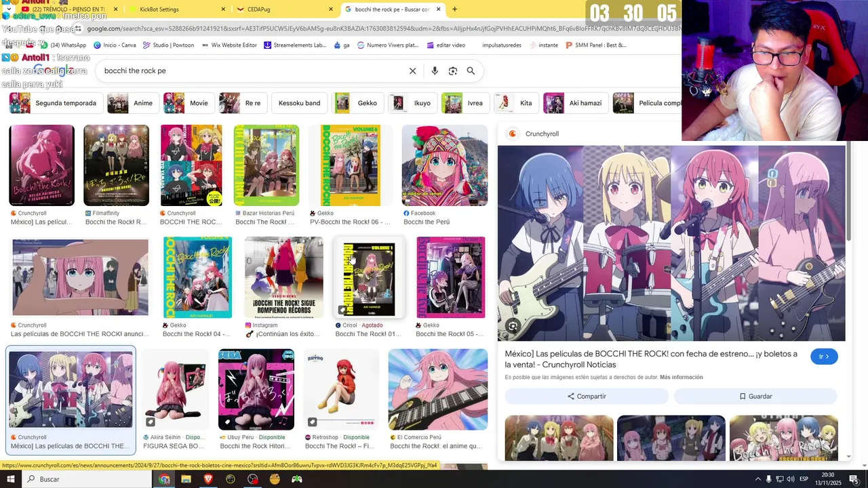Open Google Lens image search icon
The image size is (868, 488).
[x=453, y=70]
